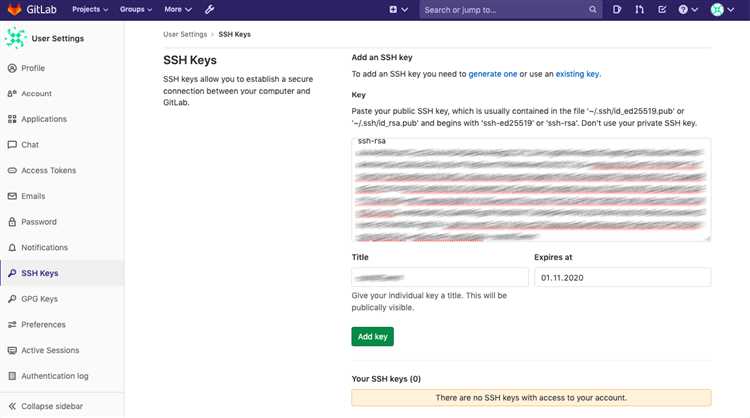
Task: Open the user avatar menu chevron
Action: tap(730, 10)
